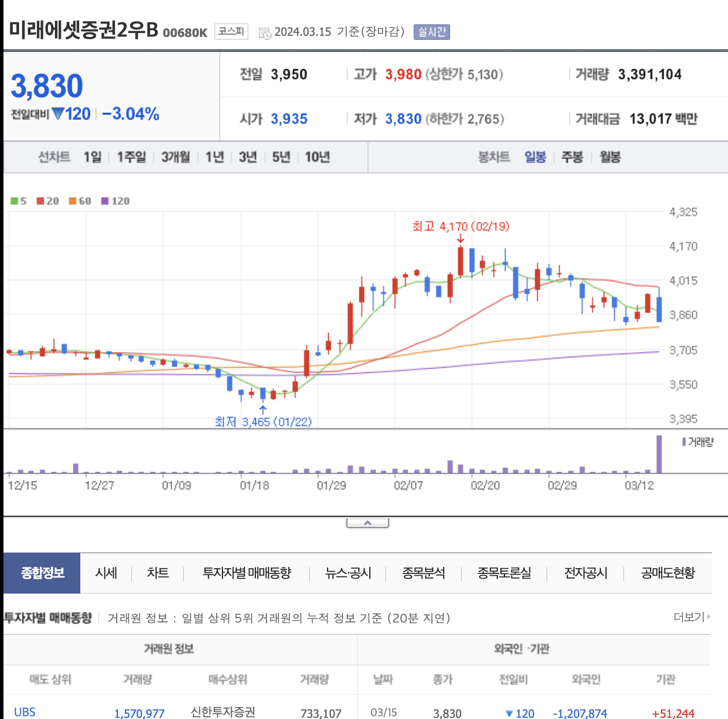
Task: Switch to the 월봉 monthly candle chart
Action: [x=610, y=157]
